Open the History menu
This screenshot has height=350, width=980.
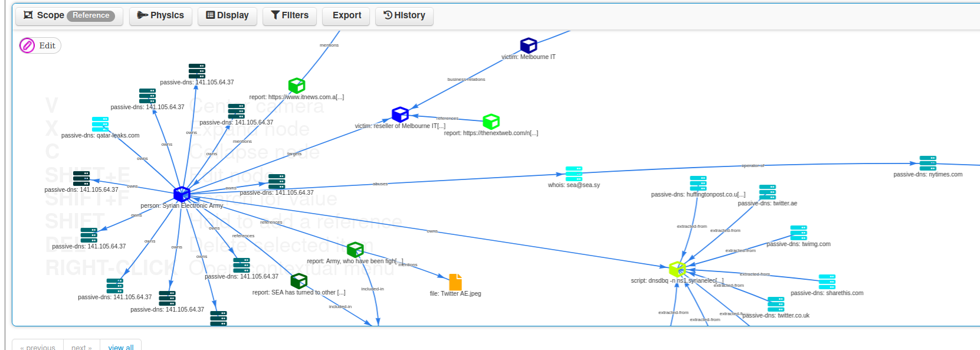click(404, 16)
